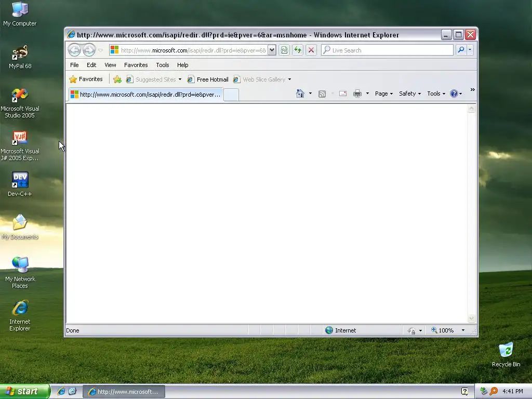Click the Back navigation arrow button
532x399 pixels.
coord(74,50)
